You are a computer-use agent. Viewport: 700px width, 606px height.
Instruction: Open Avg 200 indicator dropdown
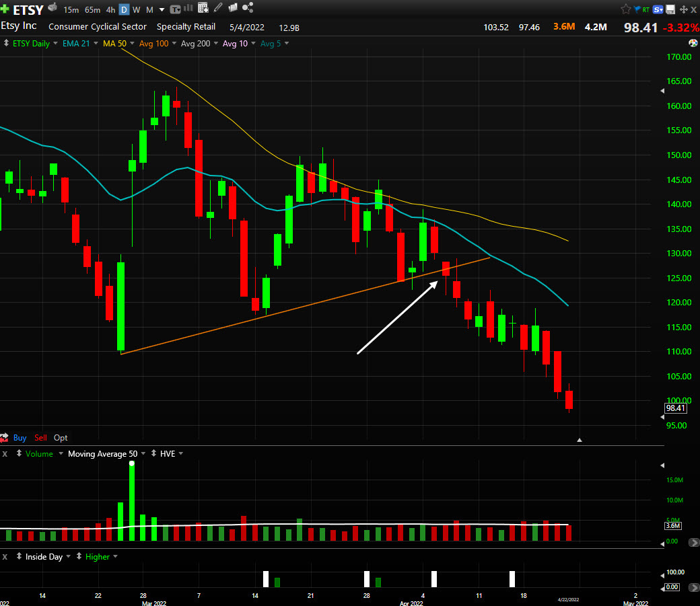[x=216, y=43]
